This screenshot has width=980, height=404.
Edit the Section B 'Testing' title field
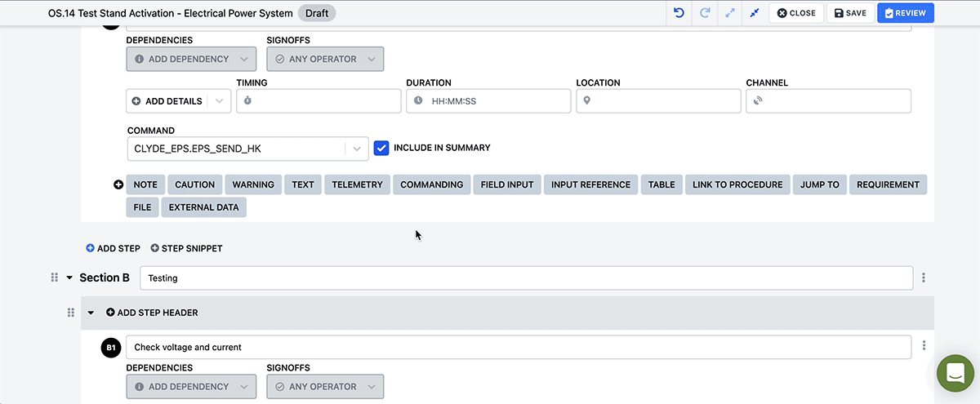coord(526,277)
